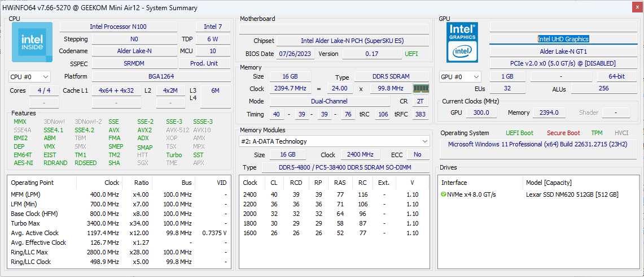Screen dimensions: 644x277
Task: Click the Turbo feature label
Action: coord(174,155)
